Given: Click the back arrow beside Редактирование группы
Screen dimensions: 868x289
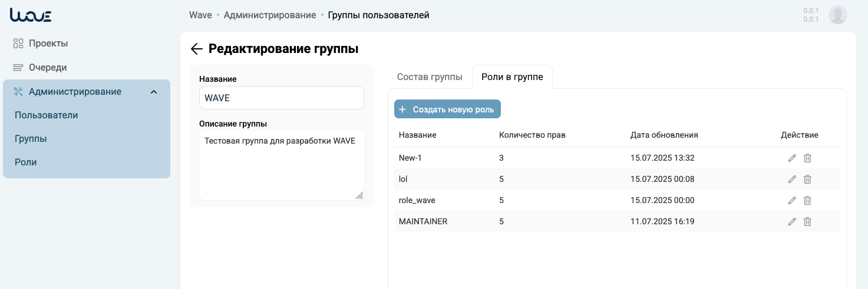Looking at the screenshot, I should pos(197,49).
